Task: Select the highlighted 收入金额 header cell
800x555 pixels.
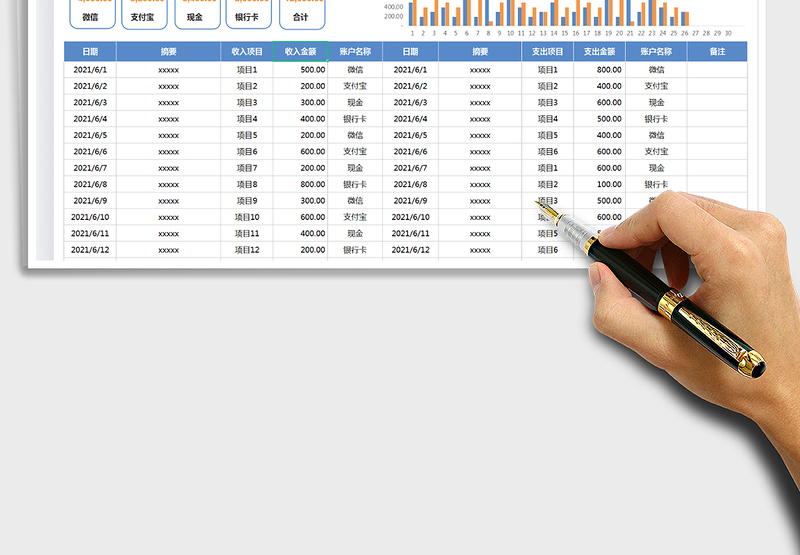Action: (x=300, y=52)
